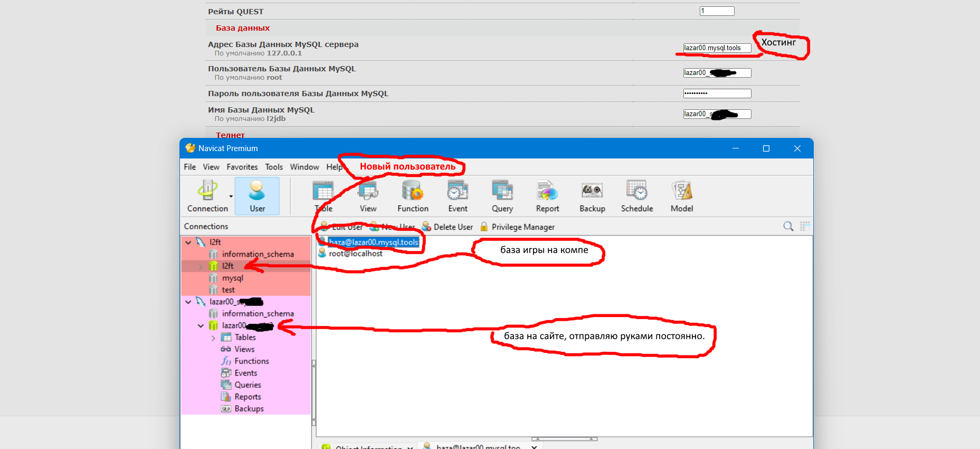Image resolution: width=980 pixels, height=449 pixels.
Task: Open the File menu
Action: tap(190, 167)
